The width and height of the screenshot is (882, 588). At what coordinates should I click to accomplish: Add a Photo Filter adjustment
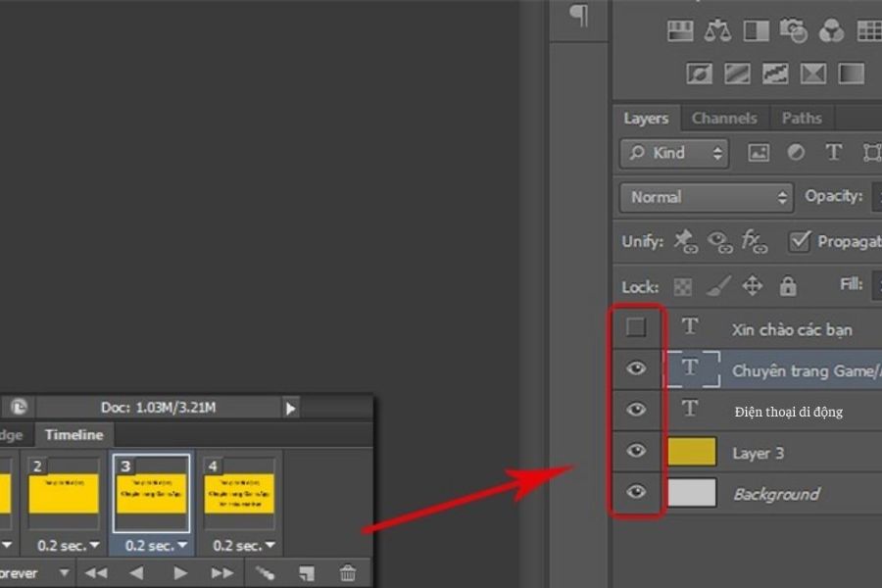click(793, 31)
